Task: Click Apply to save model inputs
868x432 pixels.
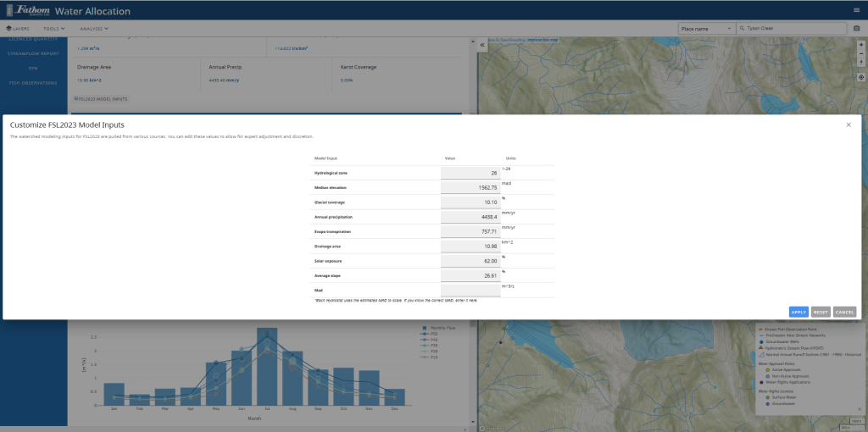Action: pyautogui.click(x=798, y=312)
